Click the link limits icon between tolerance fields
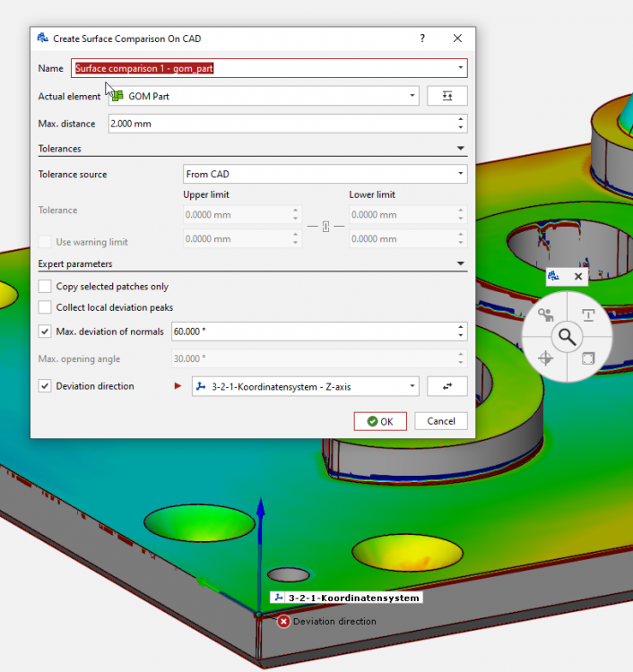Screen dimensions: 633x672 tap(326, 227)
